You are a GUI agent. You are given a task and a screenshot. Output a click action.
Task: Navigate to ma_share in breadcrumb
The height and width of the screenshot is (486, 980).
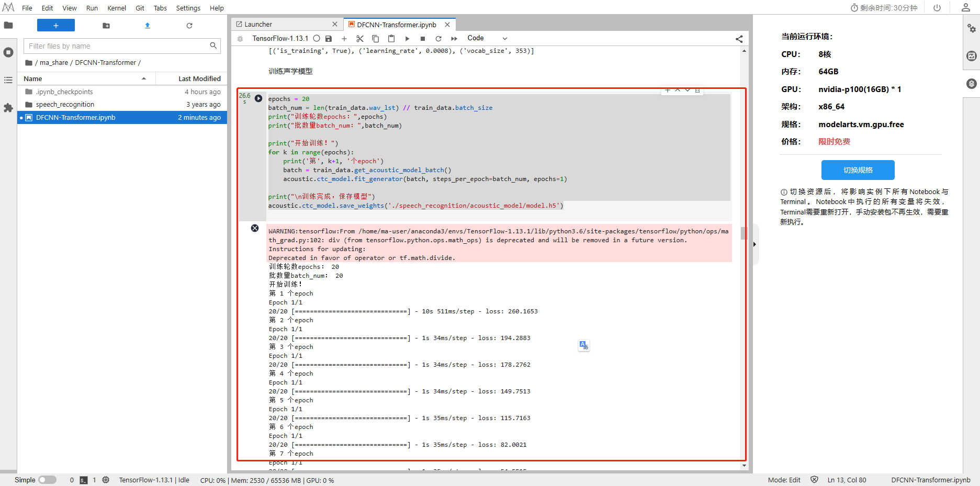click(54, 63)
